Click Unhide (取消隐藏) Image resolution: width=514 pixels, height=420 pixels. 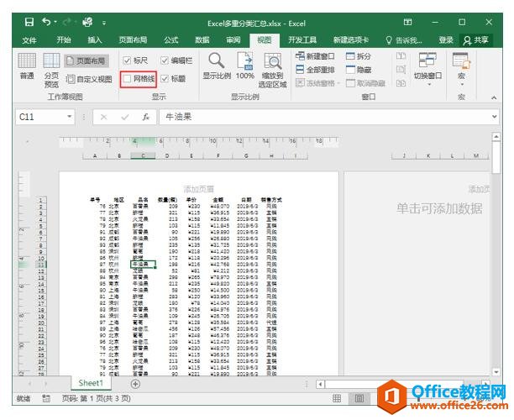click(x=365, y=83)
